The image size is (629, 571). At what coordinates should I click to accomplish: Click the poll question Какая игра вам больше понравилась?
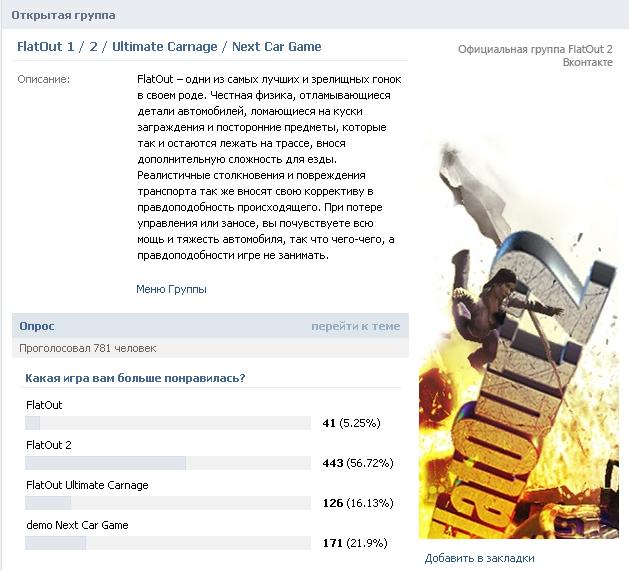click(x=135, y=378)
